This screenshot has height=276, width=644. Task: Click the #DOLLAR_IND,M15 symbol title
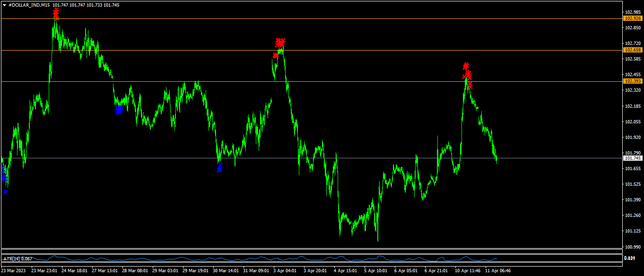pos(29,5)
